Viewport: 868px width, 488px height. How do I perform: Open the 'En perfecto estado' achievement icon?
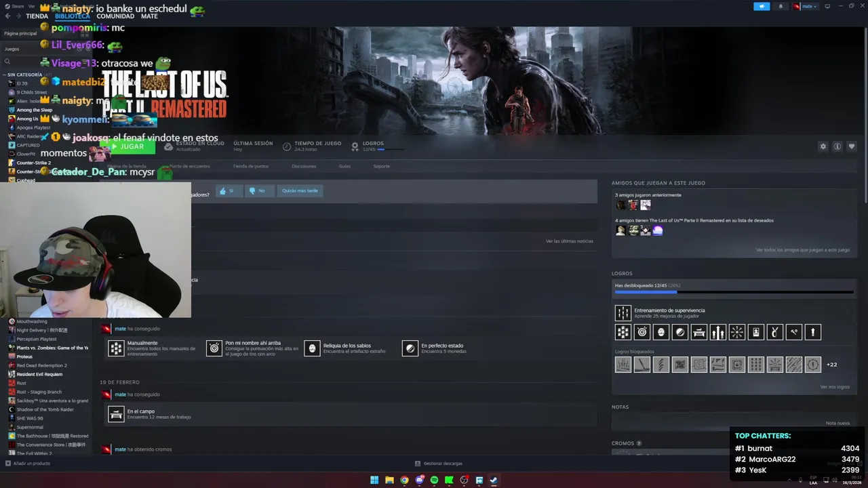coord(410,348)
